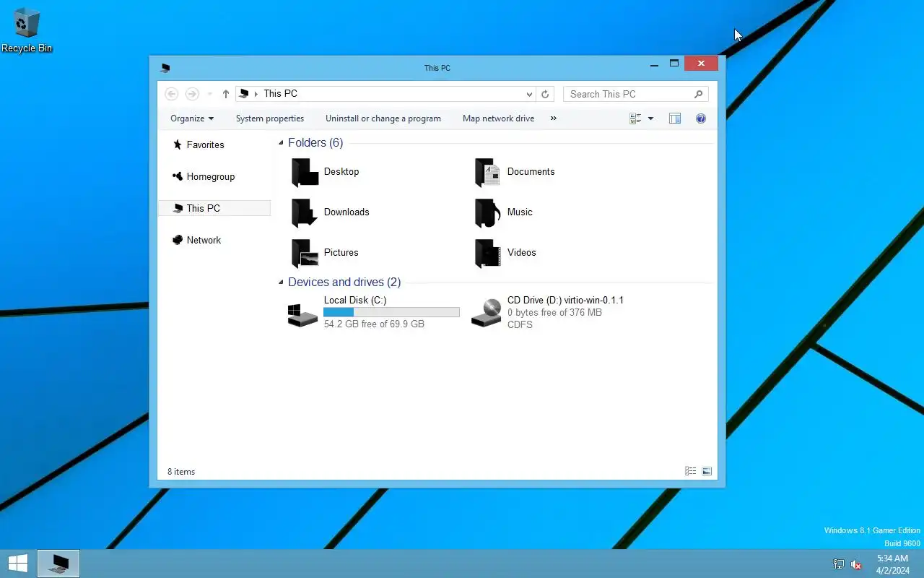Select Favorites in the navigation pane

coord(206,144)
